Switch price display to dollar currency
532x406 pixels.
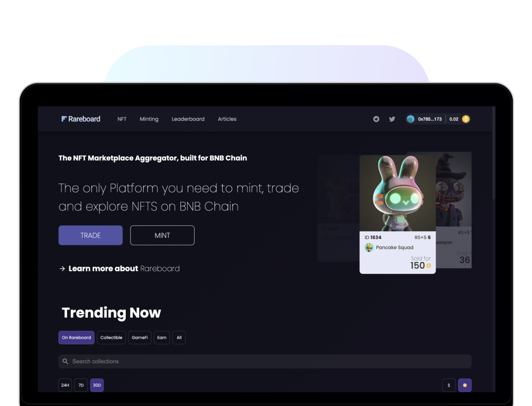click(449, 385)
